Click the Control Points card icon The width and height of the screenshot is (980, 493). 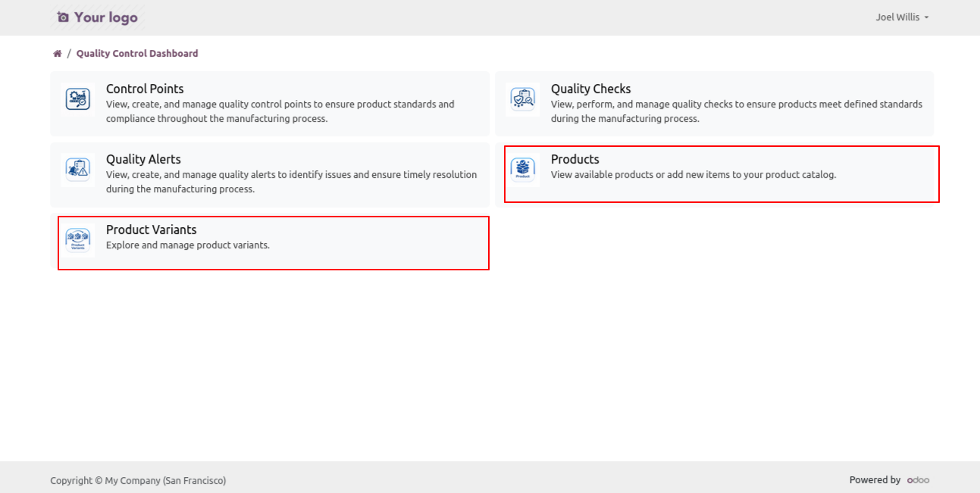pos(78,99)
